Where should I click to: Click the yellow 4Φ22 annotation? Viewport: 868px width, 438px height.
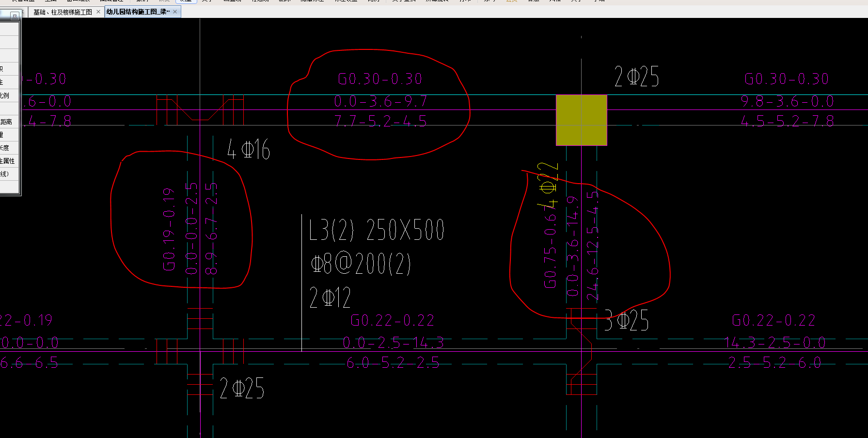(548, 185)
